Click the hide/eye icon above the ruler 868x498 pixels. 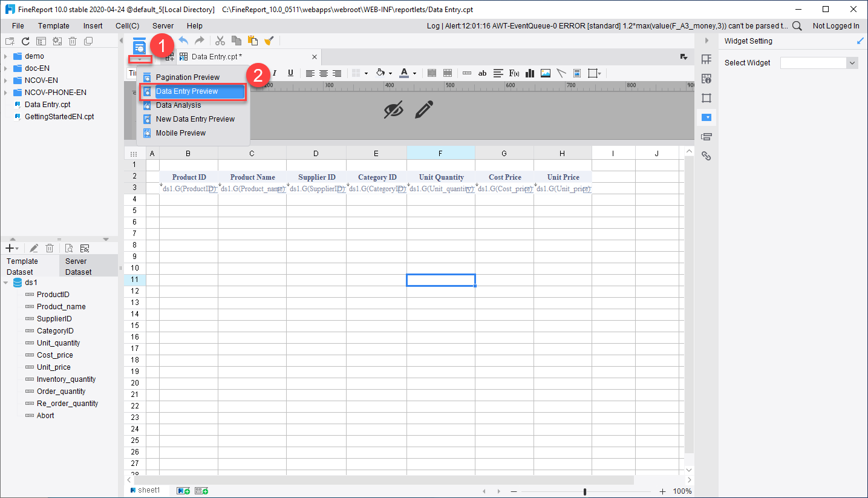pos(394,110)
